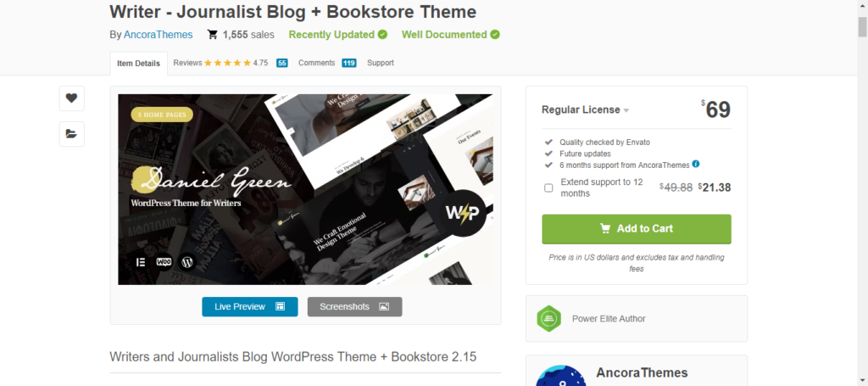868x386 pixels.
Task: Switch to Item Details tab
Action: point(138,63)
